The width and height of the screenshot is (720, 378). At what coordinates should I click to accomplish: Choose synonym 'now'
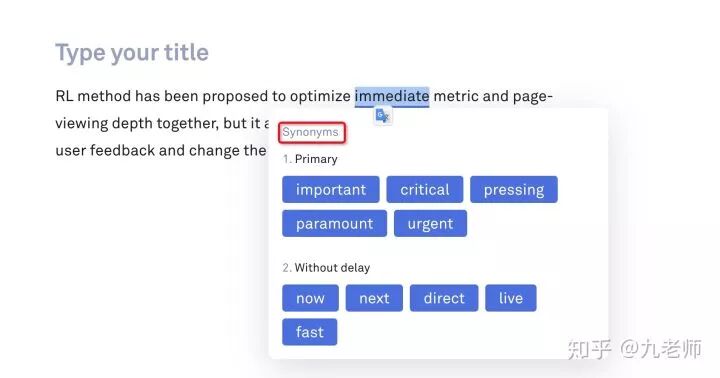(310, 298)
